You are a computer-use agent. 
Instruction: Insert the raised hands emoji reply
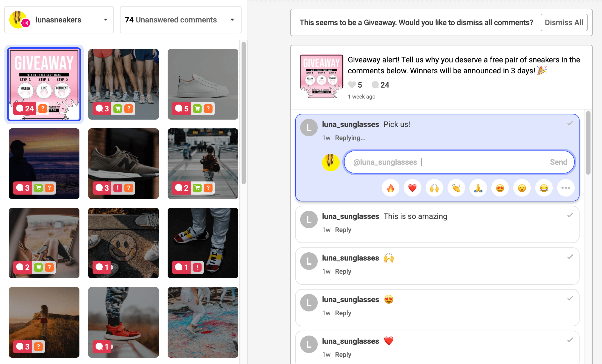point(434,188)
